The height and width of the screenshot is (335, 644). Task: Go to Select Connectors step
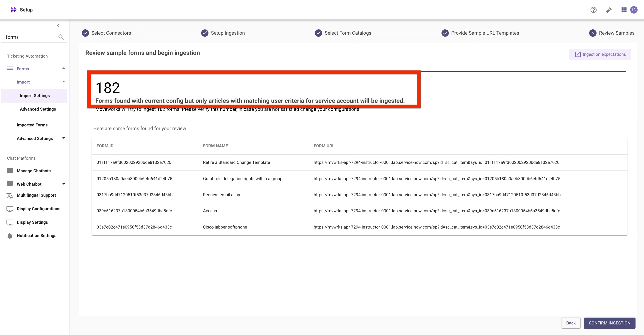click(x=111, y=33)
